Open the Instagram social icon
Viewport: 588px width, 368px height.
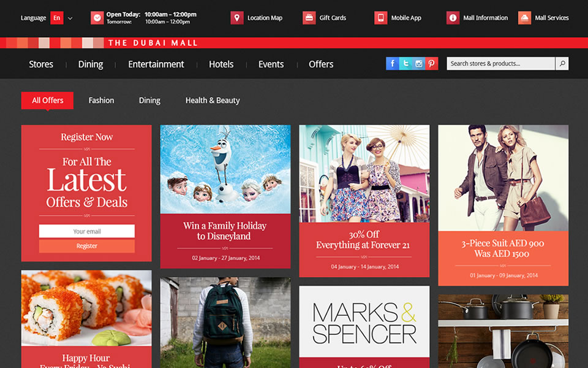pos(418,63)
